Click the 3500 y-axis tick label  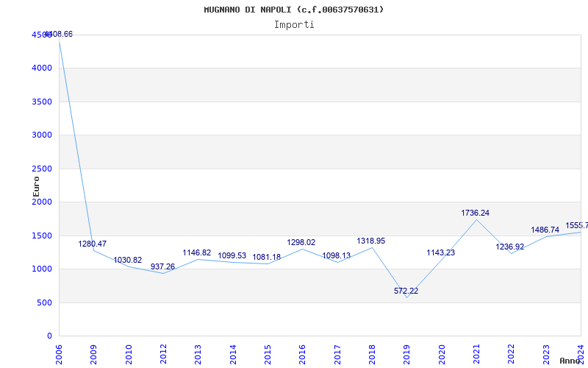tap(42, 102)
